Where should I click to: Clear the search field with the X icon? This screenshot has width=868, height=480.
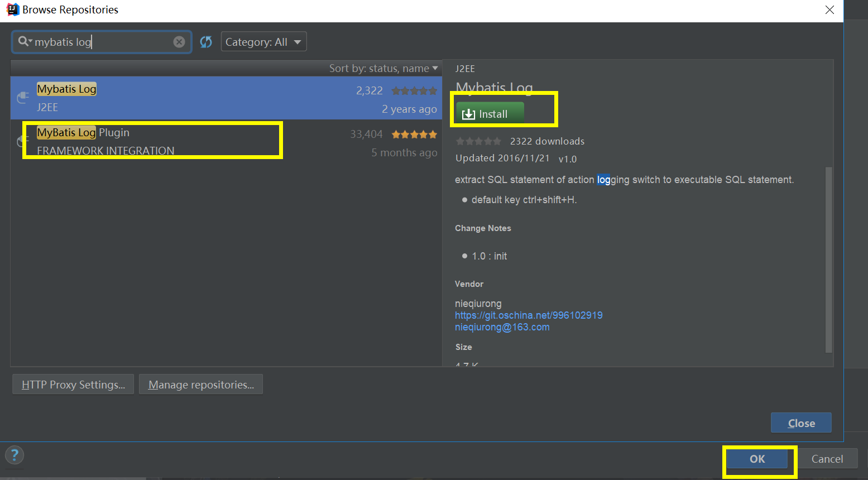pyautogui.click(x=179, y=42)
